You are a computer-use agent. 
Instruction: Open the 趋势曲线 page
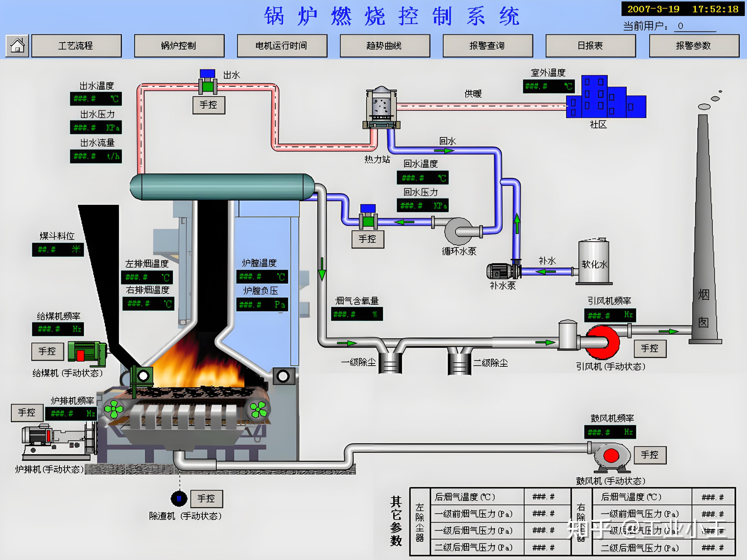pos(385,46)
